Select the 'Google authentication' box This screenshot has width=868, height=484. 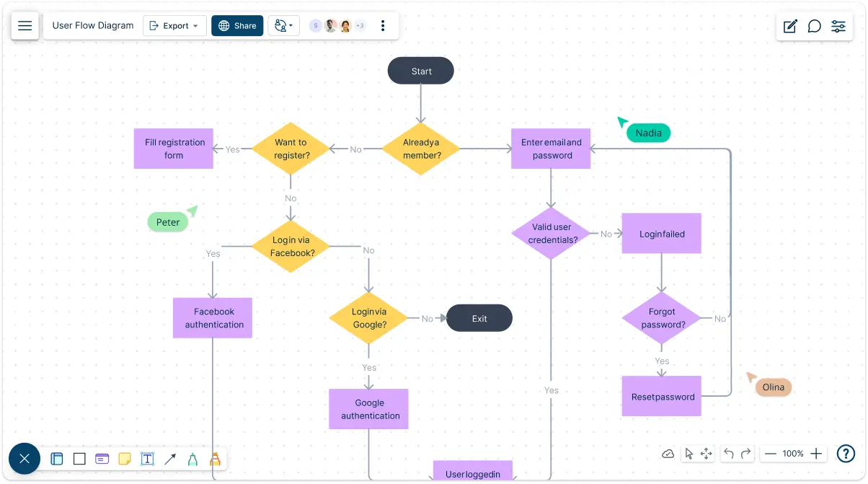[x=368, y=409]
